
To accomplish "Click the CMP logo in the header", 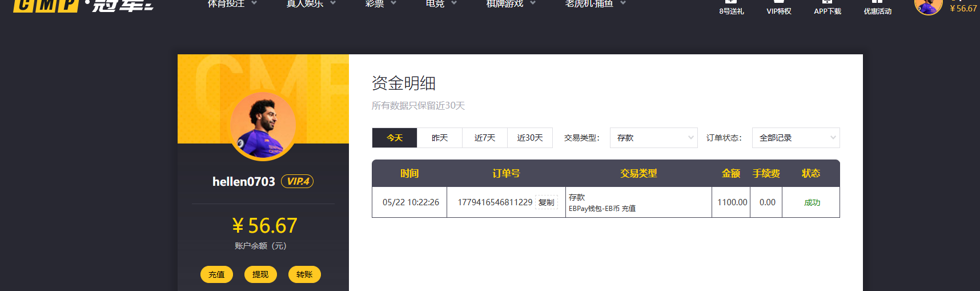I will click(83, 5).
